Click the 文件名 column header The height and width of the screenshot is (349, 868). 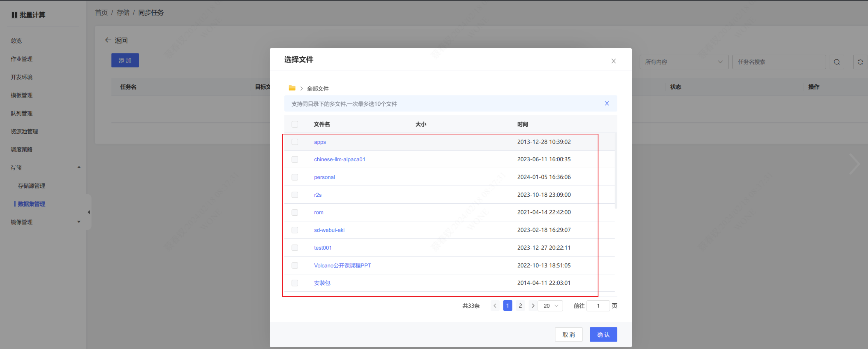pyautogui.click(x=322, y=124)
